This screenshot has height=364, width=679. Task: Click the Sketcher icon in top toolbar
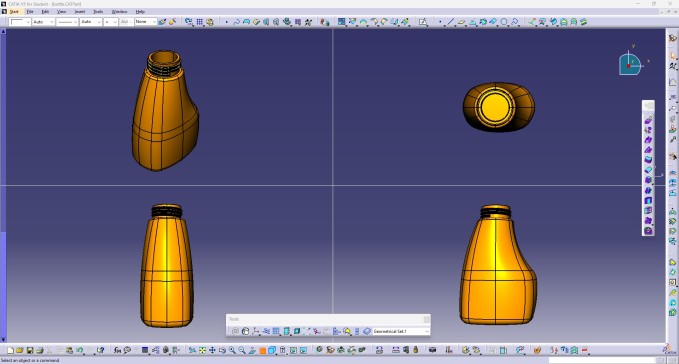(423, 22)
